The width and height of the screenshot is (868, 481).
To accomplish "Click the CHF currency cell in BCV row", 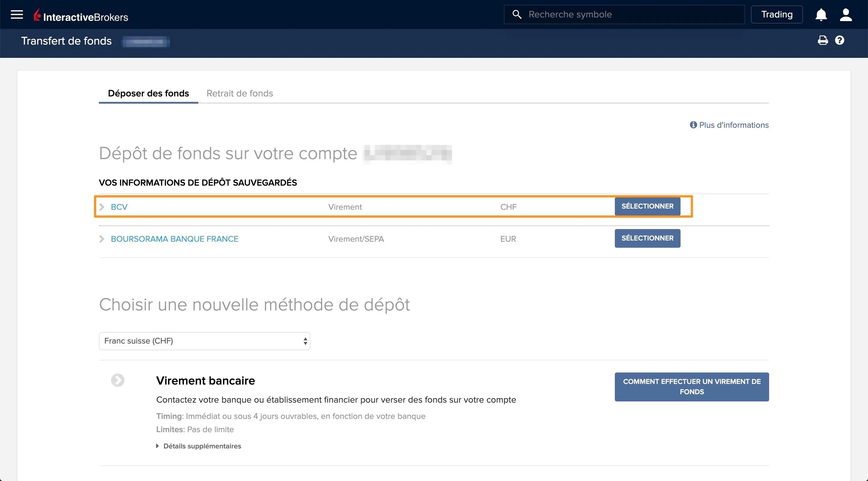I will (508, 207).
